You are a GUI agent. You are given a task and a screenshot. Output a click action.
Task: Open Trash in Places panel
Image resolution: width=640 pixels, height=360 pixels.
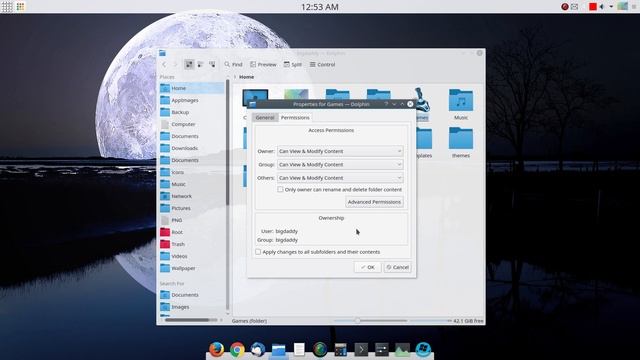(x=192, y=244)
